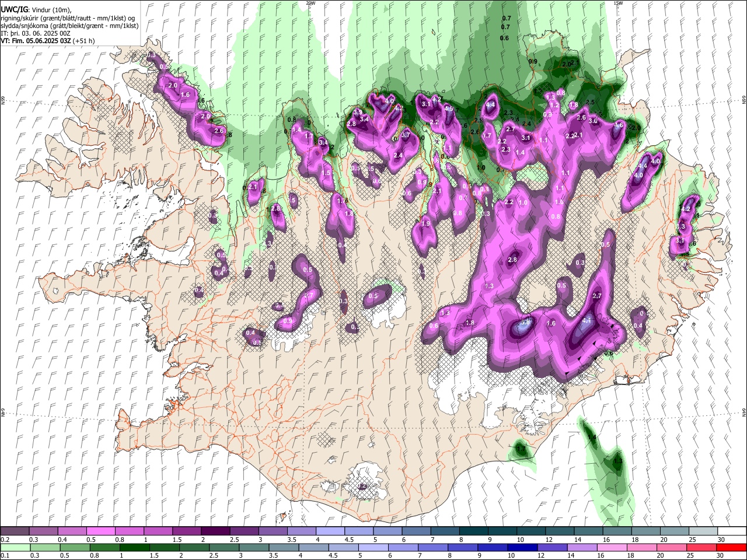Click the 4.6 value in the northeast
The width and height of the screenshot is (747, 560).
(619, 125)
